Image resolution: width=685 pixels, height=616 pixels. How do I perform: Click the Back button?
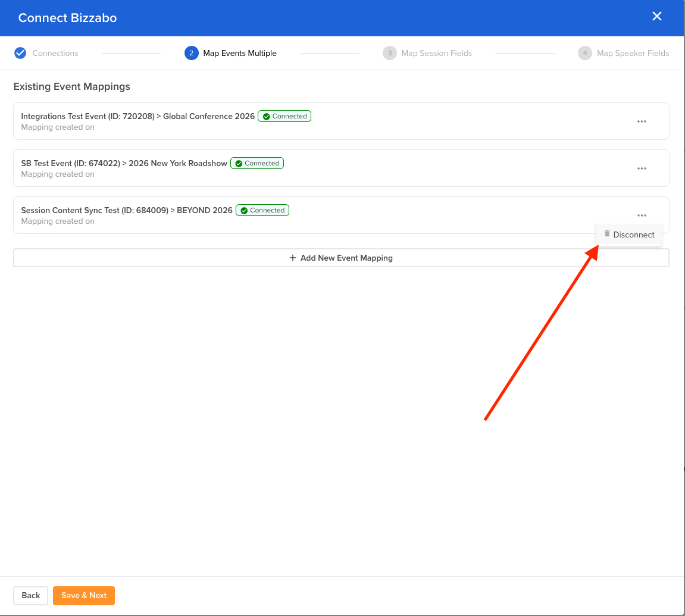click(x=31, y=595)
